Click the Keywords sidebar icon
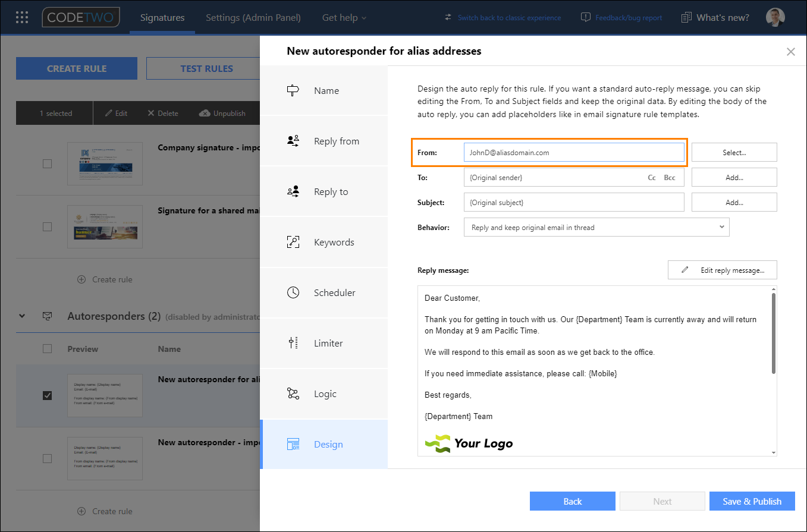 293,242
